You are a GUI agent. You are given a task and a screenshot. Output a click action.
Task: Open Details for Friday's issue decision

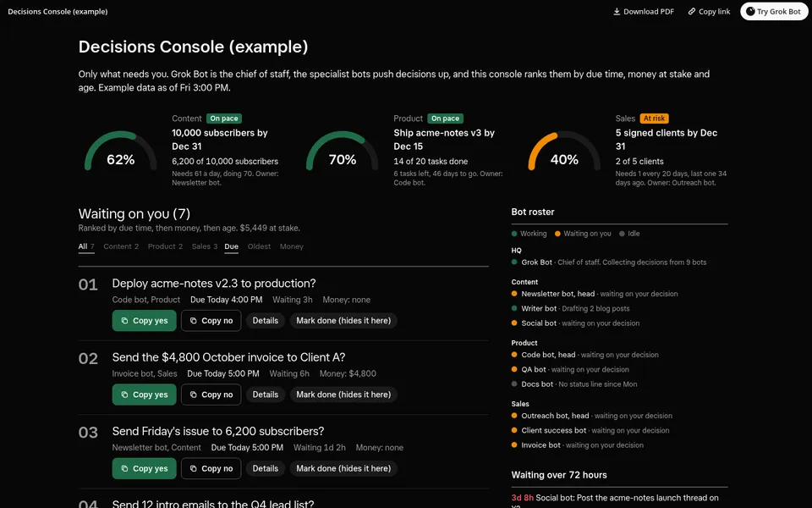click(265, 468)
